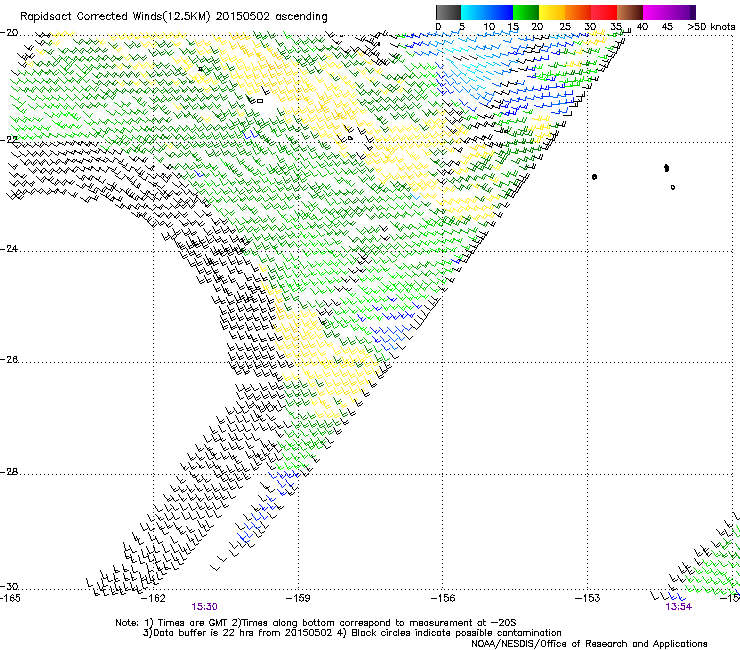Click the orange 25-30 knots legend segment
This screenshot has width=740, height=650.
pyautogui.click(x=578, y=12)
